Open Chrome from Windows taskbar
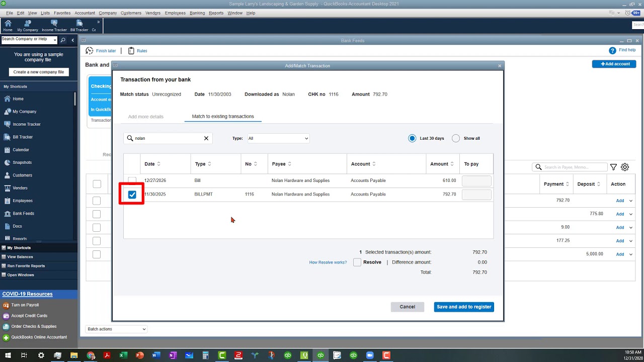The image size is (644, 362). [x=91, y=355]
